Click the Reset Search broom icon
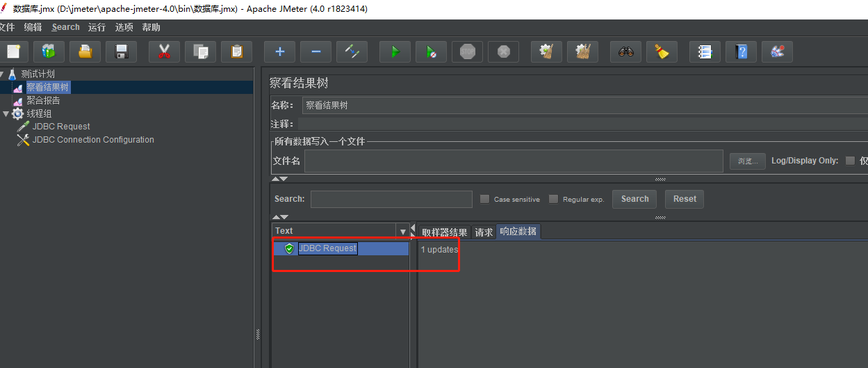 tap(662, 51)
